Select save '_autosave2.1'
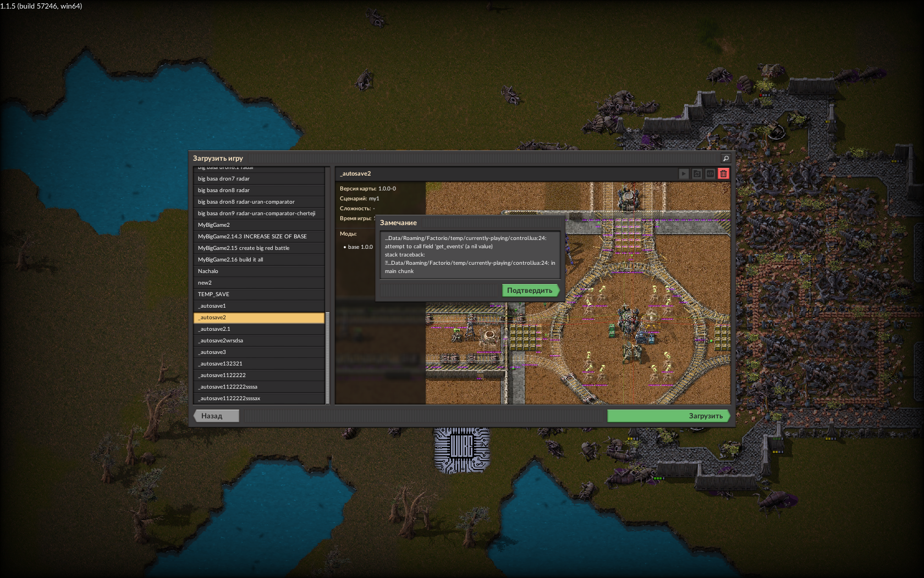The width and height of the screenshot is (924, 578). pos(259,329)
